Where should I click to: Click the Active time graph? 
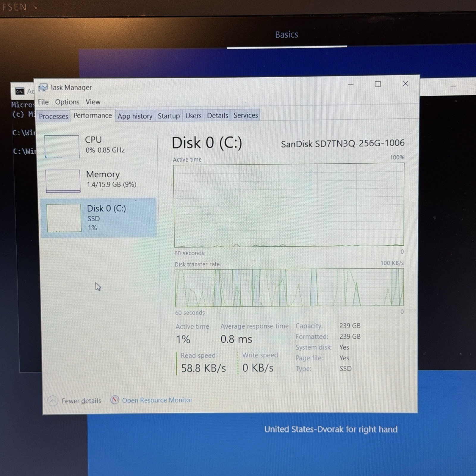pos(289,205)
